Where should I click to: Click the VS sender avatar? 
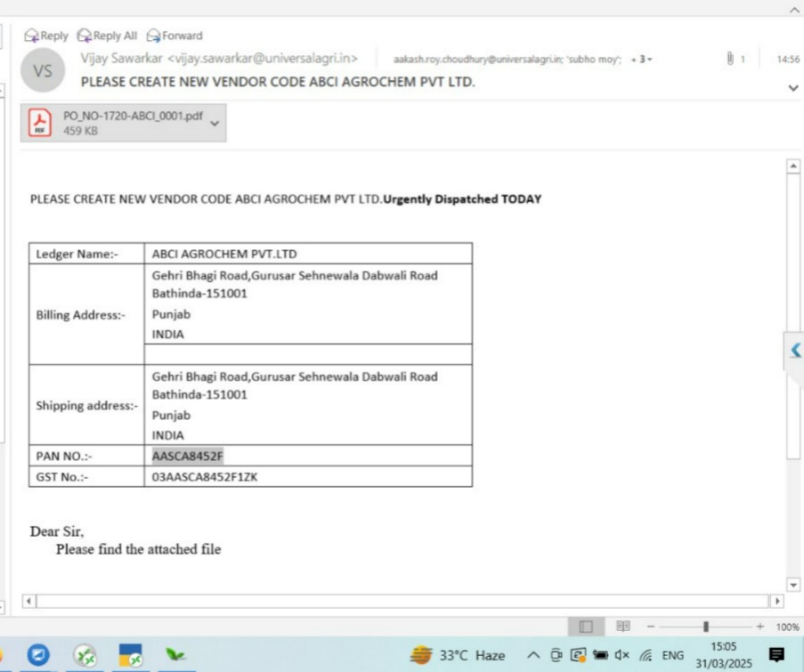(43, 71)
